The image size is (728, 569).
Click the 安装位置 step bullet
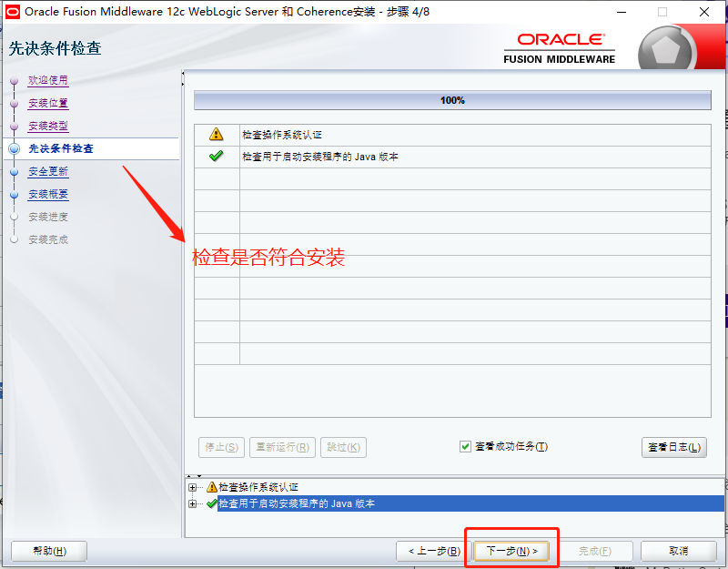coord(15,104)
